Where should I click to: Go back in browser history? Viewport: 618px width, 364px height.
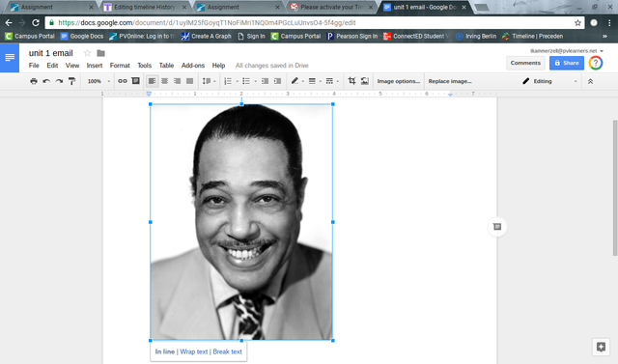click(x=9, y=23)
